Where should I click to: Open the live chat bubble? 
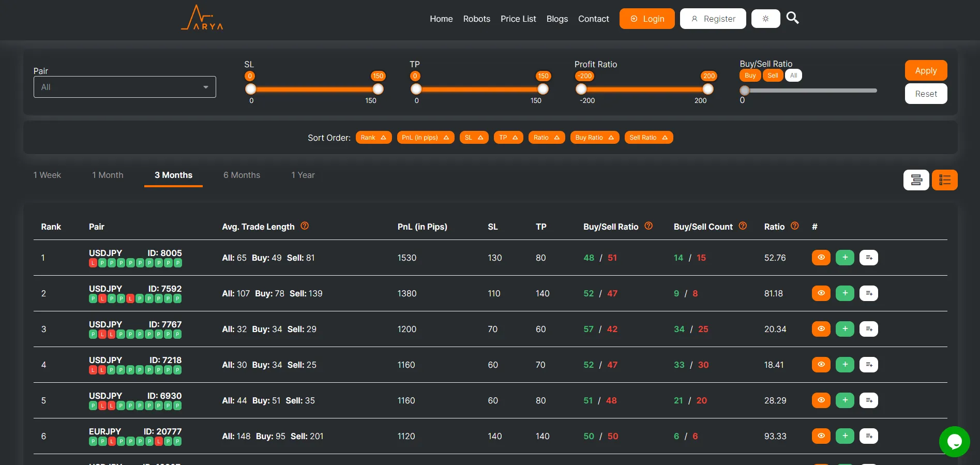[954, 441]
